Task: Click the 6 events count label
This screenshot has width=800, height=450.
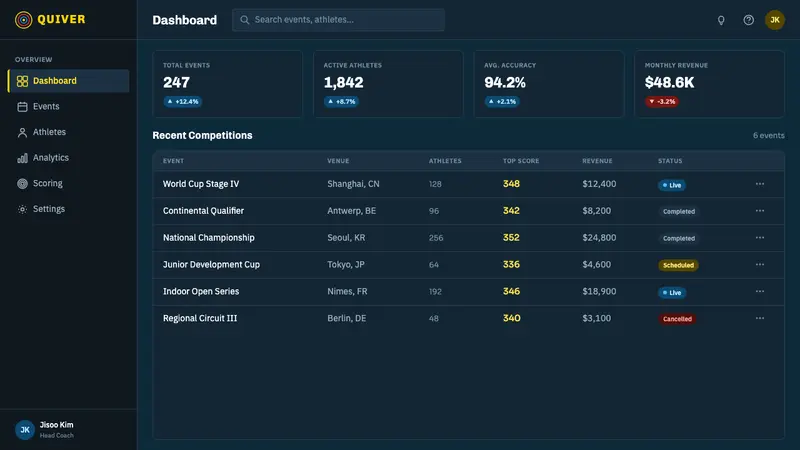Action: click(x=768, y=135)
